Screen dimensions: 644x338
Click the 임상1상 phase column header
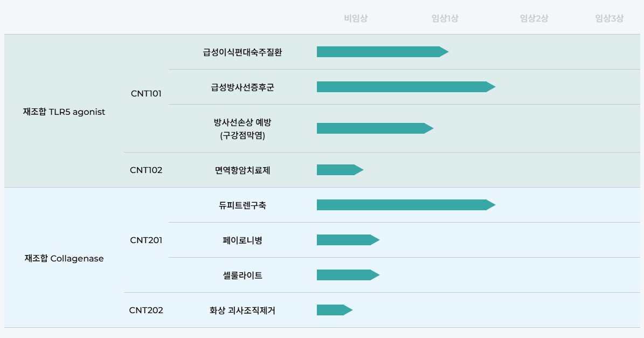(445, 18)
